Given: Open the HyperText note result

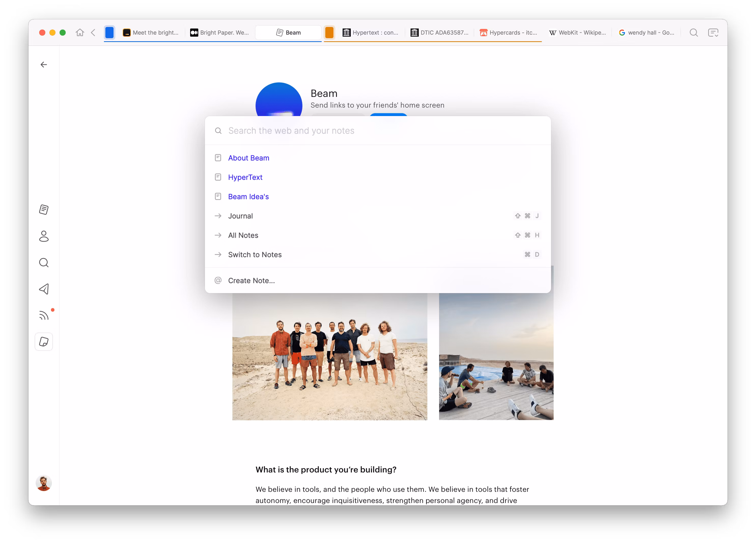Looking at the screenshot, I should pyautogui.click(x=245, y=177).
